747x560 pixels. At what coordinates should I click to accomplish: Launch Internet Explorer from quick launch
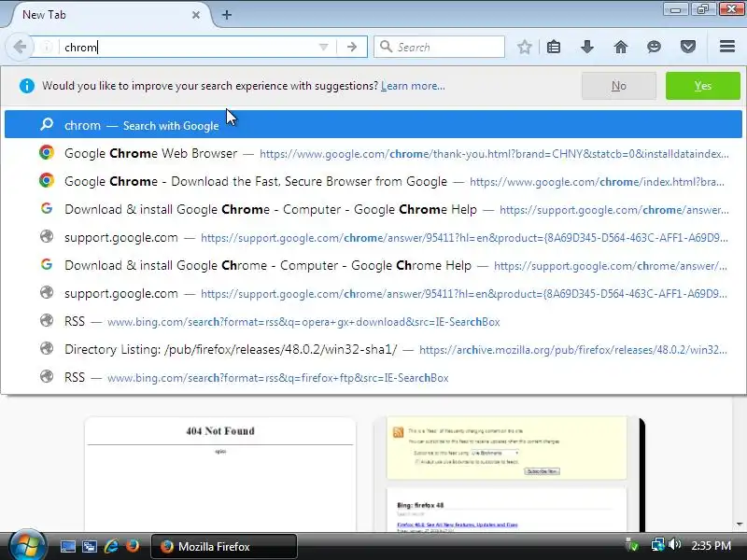click(111, 546)
